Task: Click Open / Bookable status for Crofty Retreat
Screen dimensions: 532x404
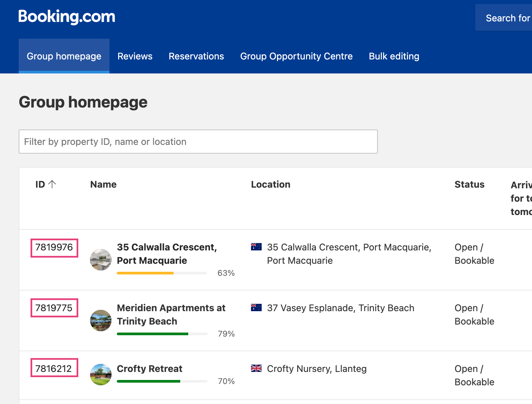Action: coord(474,375)
